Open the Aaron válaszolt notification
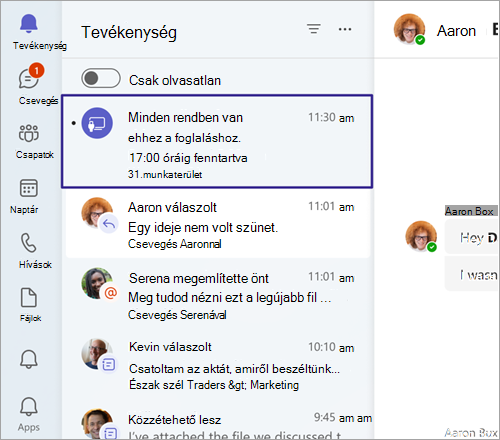Image resolution: width=500 pixels, height=440 pixels. coord(218,224)
